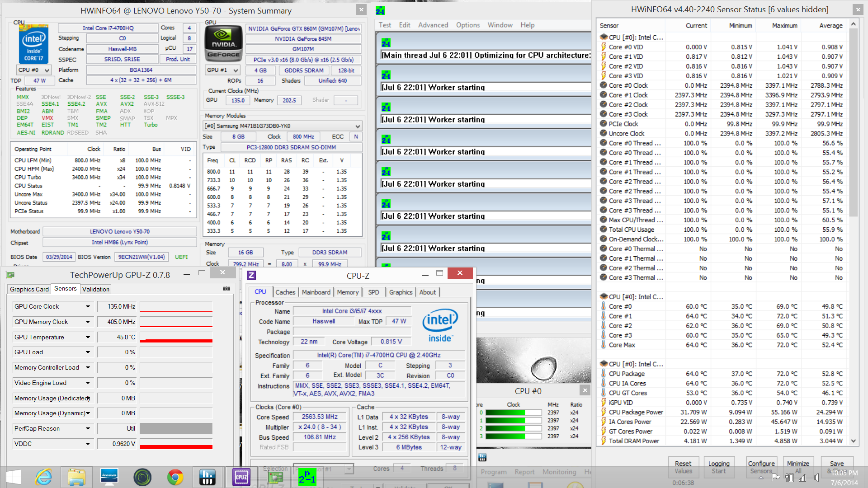Open the Advanced menu in Prime95
Image resolution: width=868 pixels, height=488 pixels.
[x=433, y=25]
